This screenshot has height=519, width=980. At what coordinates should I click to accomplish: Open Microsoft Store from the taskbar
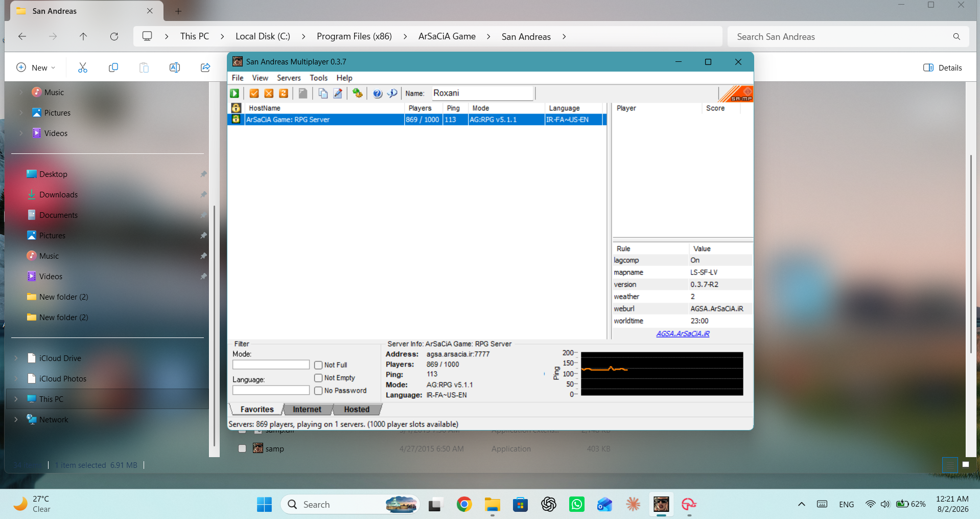(x=520, y=505)
